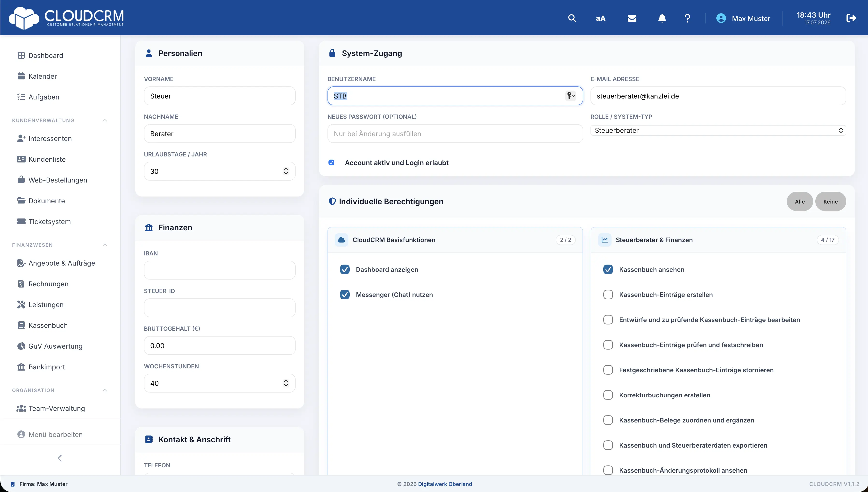This screenshot has height=492, width=868.
Task: Enable Kassenbuch-Änderungsprotokoll ansehen
Action: point(608,470)
